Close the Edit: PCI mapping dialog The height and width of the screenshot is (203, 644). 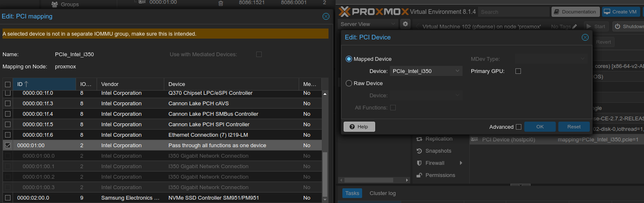(x=326, y=16)
